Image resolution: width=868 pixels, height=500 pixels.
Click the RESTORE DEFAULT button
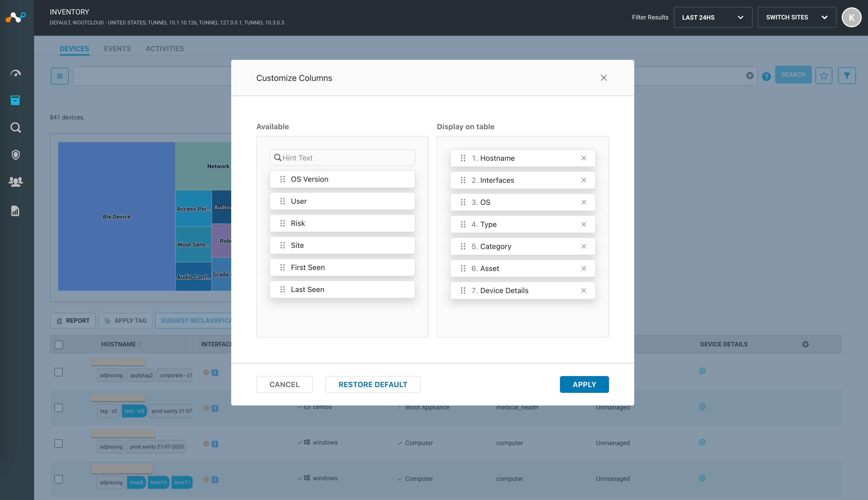point(373,384)
